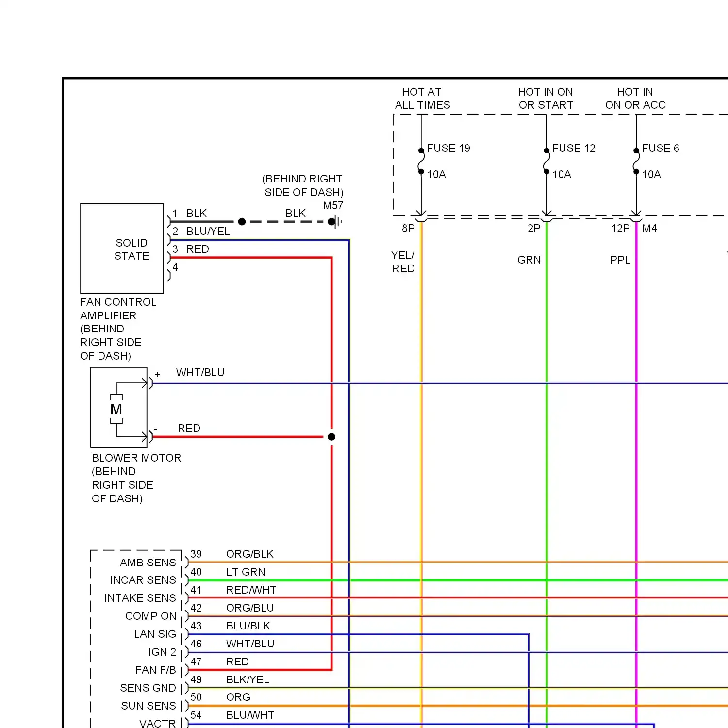Click the SUN SENS terminal label
This screenshot has width=728, height=728.
click(149, 706)
